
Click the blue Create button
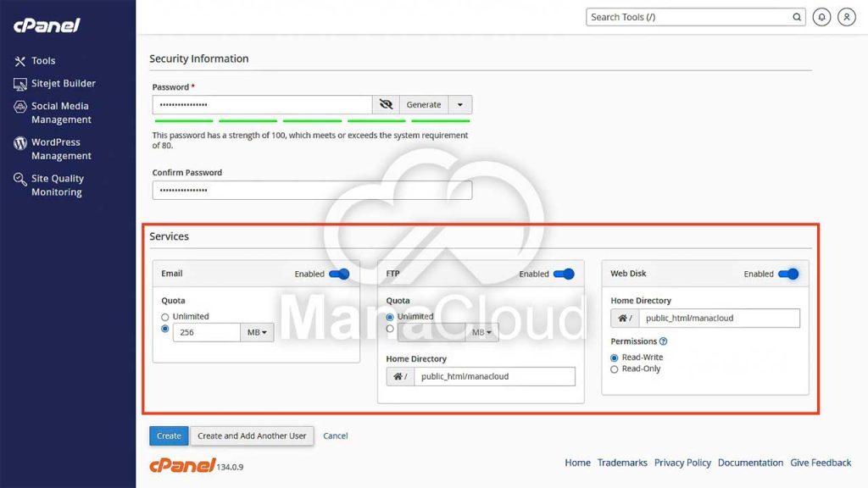(x=169, y=435)
